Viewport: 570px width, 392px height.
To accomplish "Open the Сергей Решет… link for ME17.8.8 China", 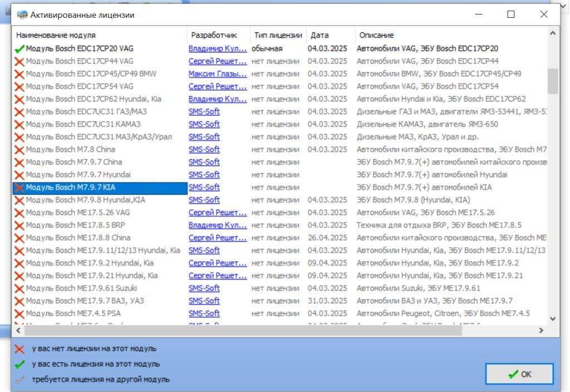I will (218, 238).
